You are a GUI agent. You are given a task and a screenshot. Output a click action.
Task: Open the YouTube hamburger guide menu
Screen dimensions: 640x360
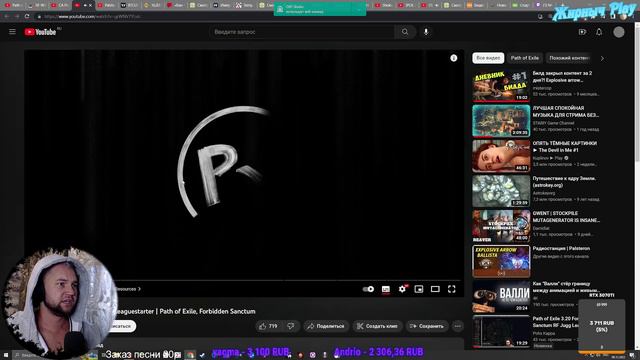[x=12, y=32]
